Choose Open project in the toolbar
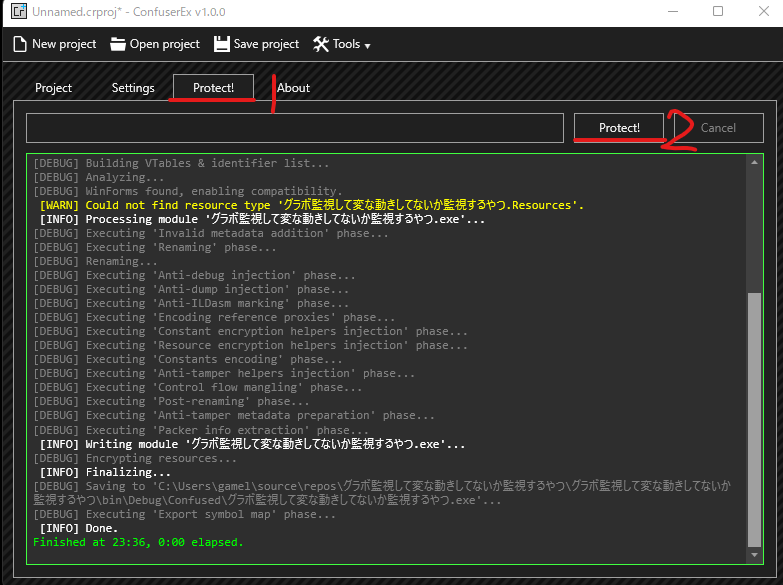This screenshot has width=783, height=585. pyautogui.click(x=155, y=44)
